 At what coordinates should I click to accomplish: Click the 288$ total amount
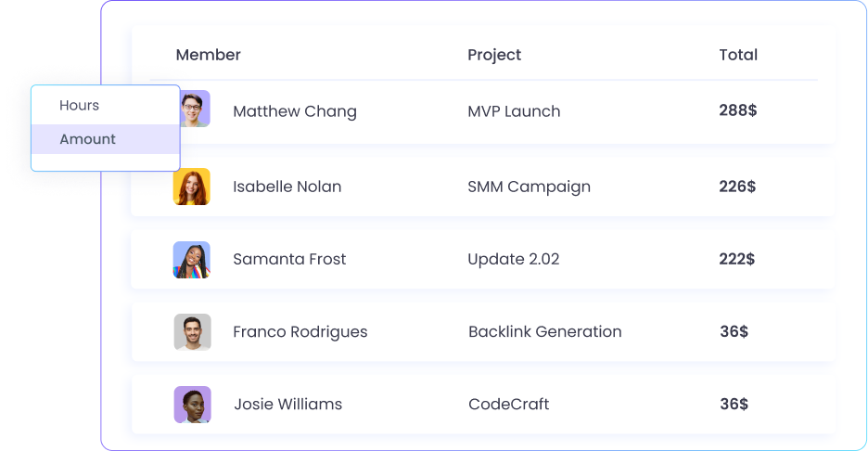[738, 110]
